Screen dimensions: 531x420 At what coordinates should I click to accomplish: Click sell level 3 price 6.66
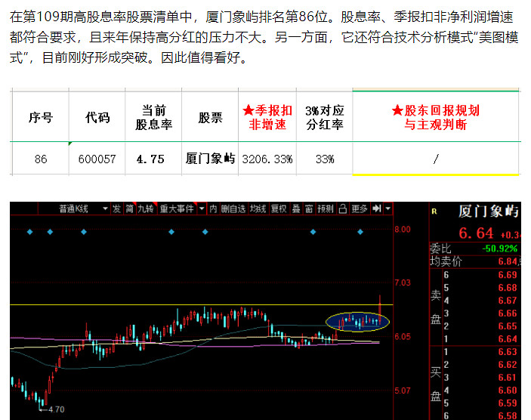click(x=508, y=313)
